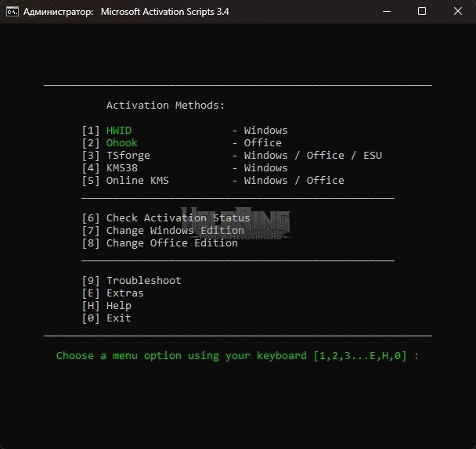Screen dimensions: 476x449
Task: Click the window title 'Microsoft Activation Scripts 3.4'
Action: click(165, 12)
